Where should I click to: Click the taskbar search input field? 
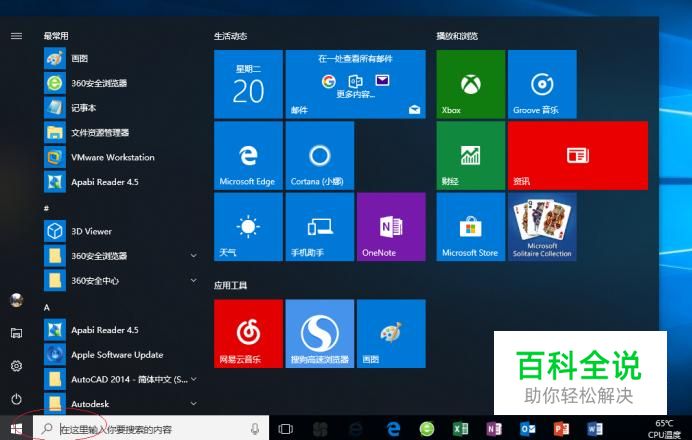pos(151,428)
